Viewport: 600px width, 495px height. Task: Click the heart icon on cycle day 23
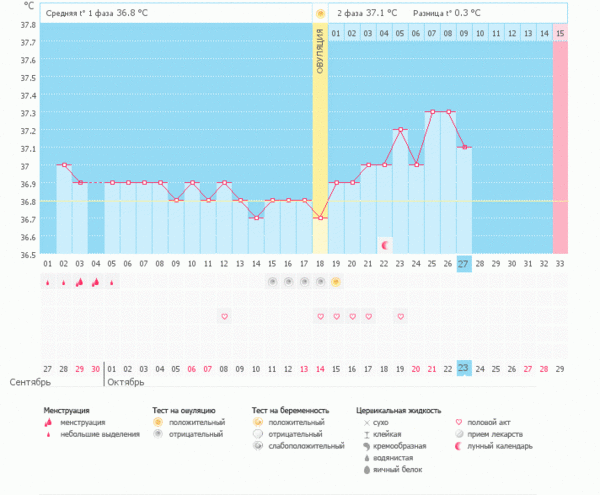pos(400,316)
